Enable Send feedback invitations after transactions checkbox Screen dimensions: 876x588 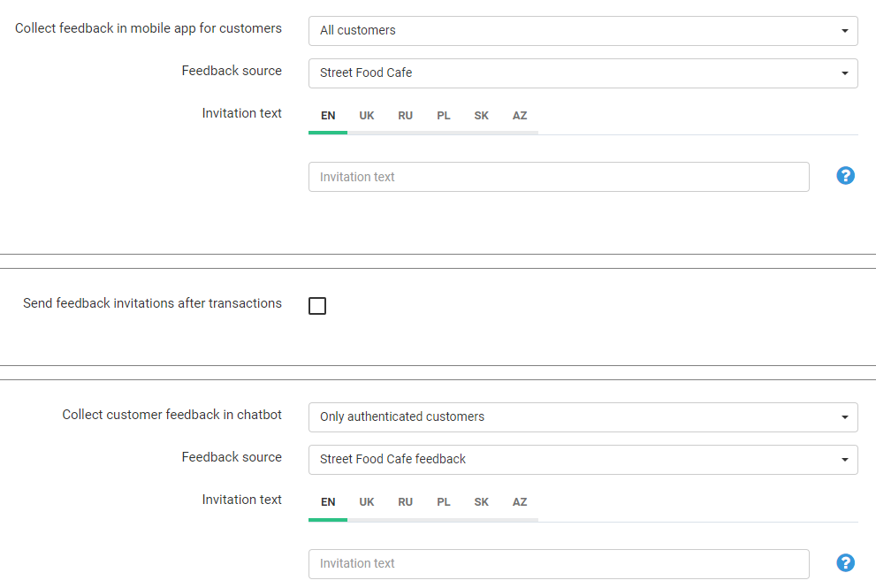coord(317,306)
